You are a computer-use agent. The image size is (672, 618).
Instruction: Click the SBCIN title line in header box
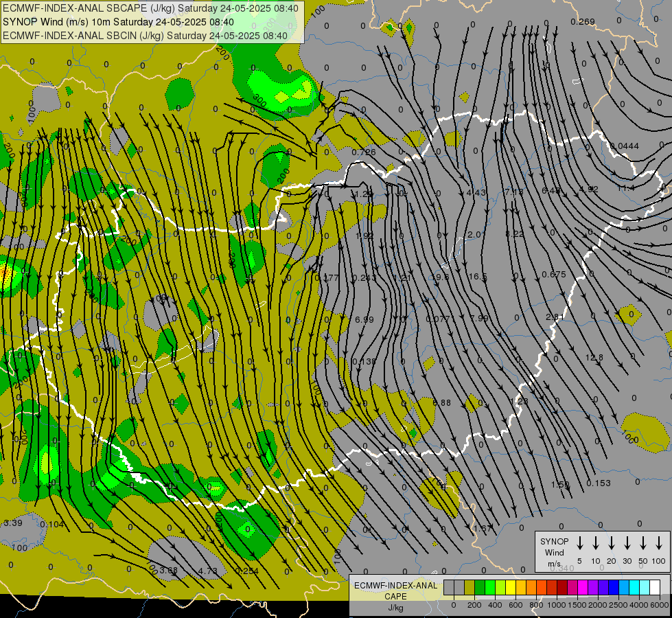(x=145, y=36)
